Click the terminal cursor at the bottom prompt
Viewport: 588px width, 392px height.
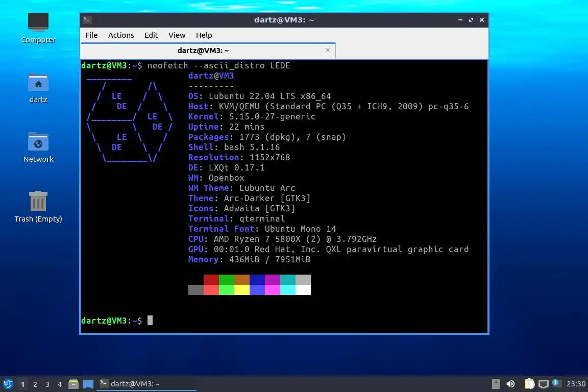150,321
